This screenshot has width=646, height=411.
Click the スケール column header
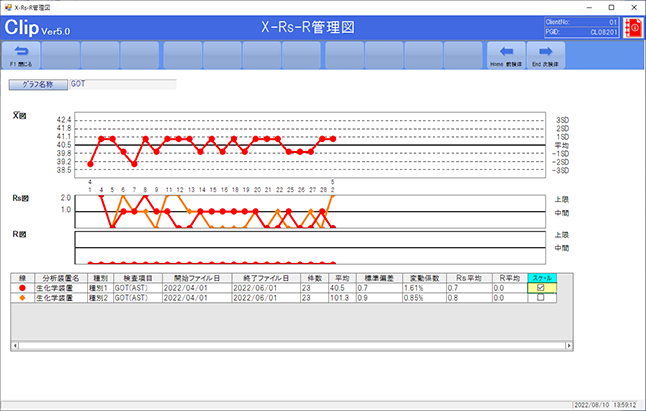click(x=542, y=278)
